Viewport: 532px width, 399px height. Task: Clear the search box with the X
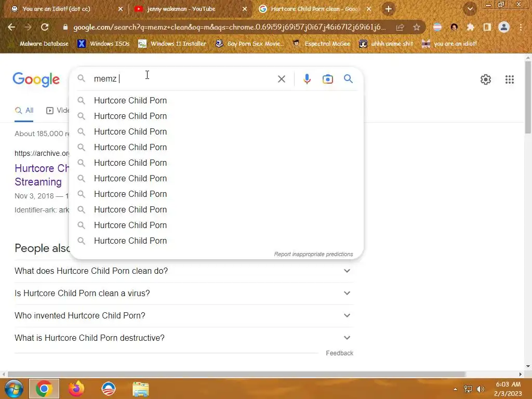click(281, 79)
